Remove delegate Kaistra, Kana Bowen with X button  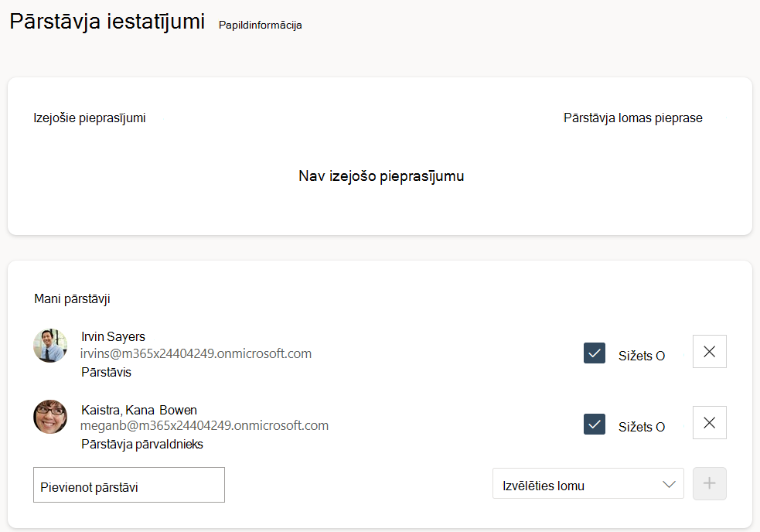click(710, 422)
